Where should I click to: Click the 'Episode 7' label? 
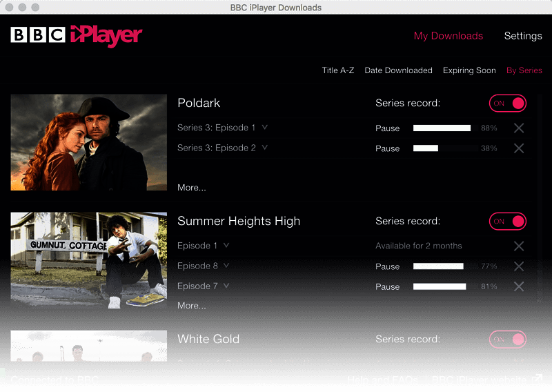click(x=197, y=286)
